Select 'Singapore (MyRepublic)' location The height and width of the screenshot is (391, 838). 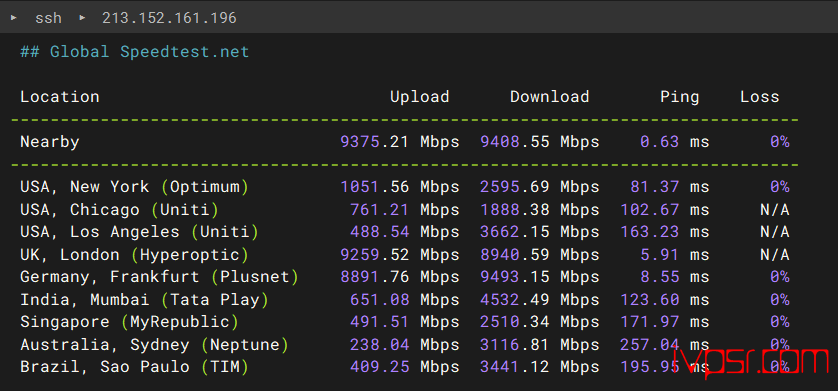pyautogui.click(x=129, y=322)
